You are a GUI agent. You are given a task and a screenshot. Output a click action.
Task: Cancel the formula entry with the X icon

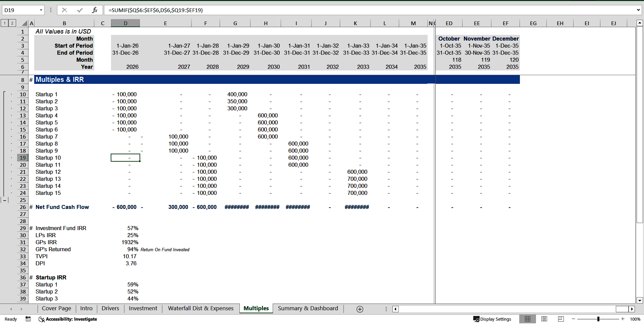click(64, 10)
